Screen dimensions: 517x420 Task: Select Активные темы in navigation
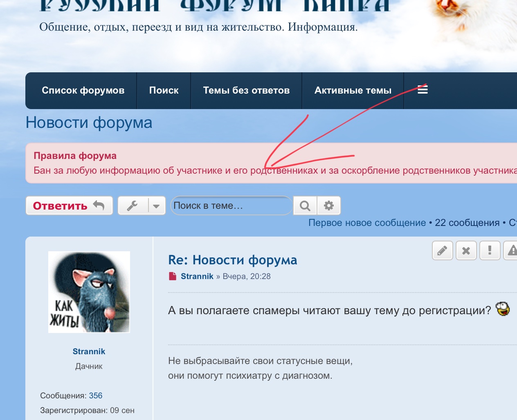click(x=353, y=90)
